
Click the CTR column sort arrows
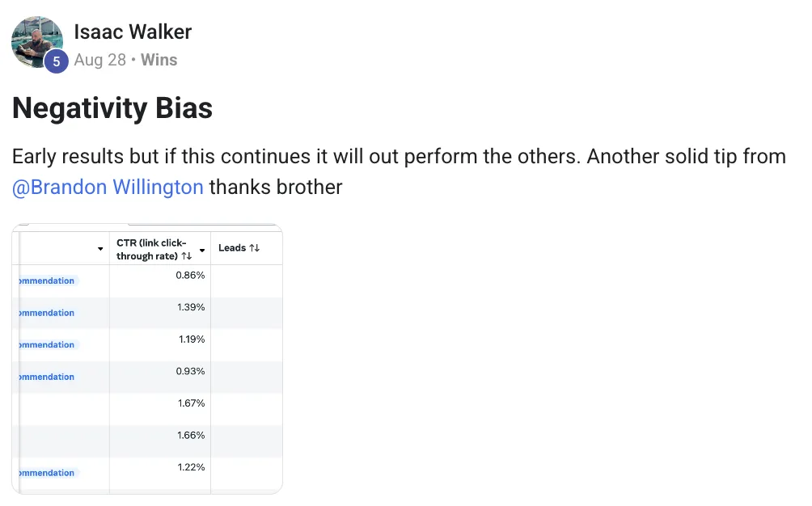(x=187, y=256)
